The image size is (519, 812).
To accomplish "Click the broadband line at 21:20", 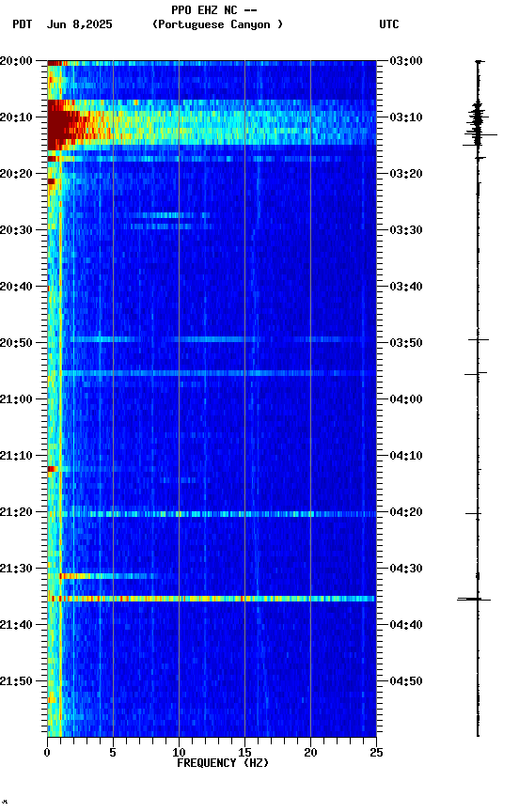I will click(212, 514).
